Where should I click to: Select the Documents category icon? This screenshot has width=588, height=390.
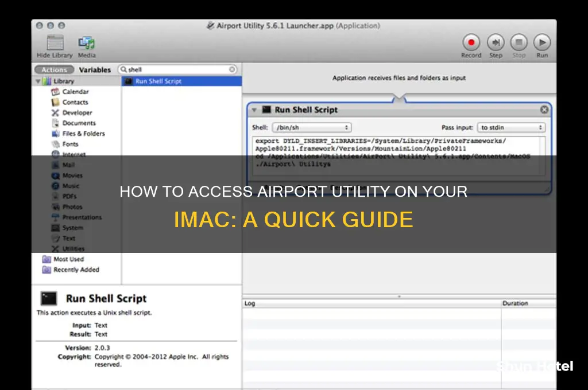(55, 123)
